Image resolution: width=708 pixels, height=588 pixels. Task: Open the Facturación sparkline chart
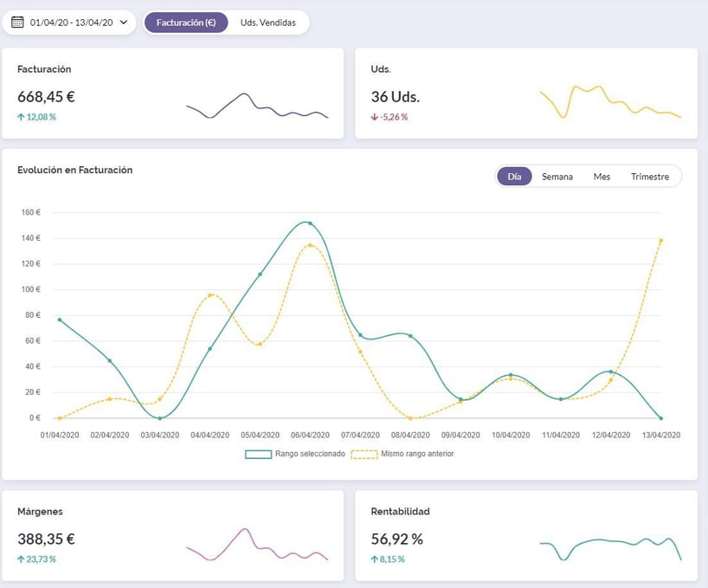[257, 106]
